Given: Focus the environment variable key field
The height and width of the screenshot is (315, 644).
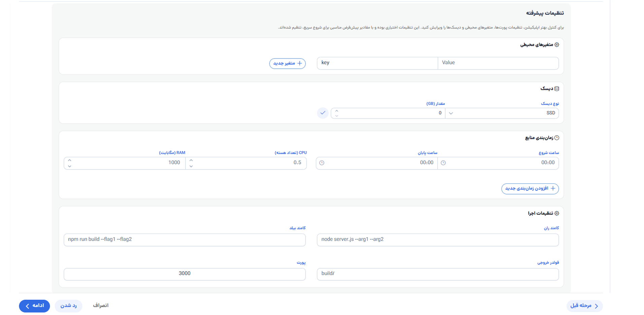Looking at the screenshot, I should point(377,63).
